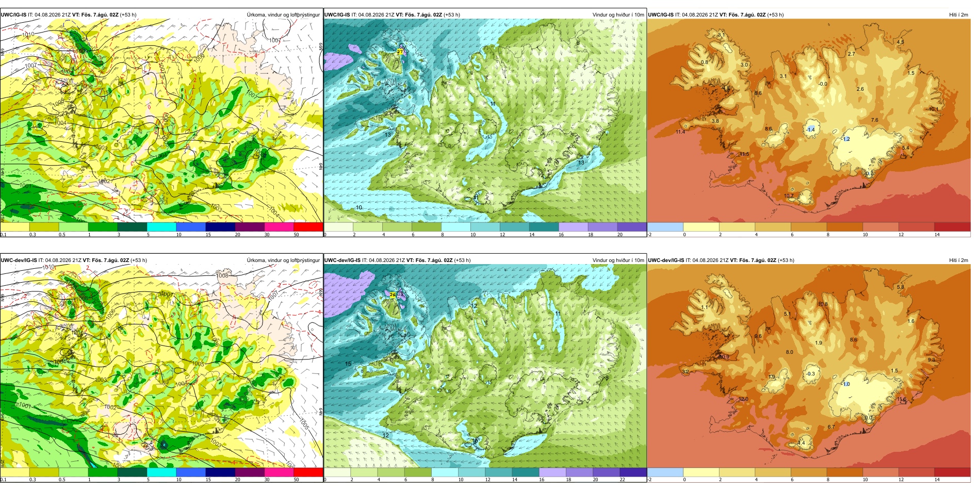Click the 11.4 temperature value on top temperature map
This screenshot has width=980, height=490.
[x=680, y=132]
